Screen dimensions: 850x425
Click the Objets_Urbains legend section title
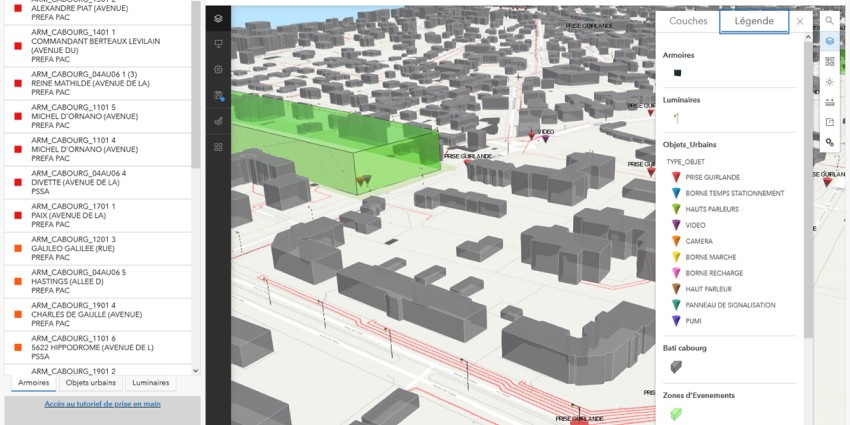(689, 145)
